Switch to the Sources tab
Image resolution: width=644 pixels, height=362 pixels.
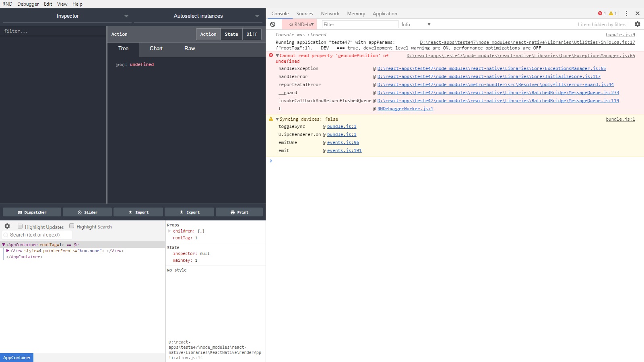(x=304, y=13)
